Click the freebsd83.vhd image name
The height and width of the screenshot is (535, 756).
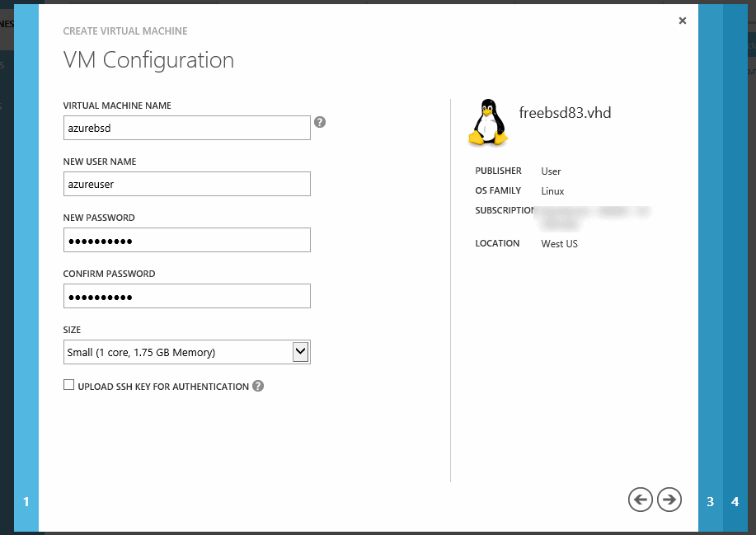(565, 113)
